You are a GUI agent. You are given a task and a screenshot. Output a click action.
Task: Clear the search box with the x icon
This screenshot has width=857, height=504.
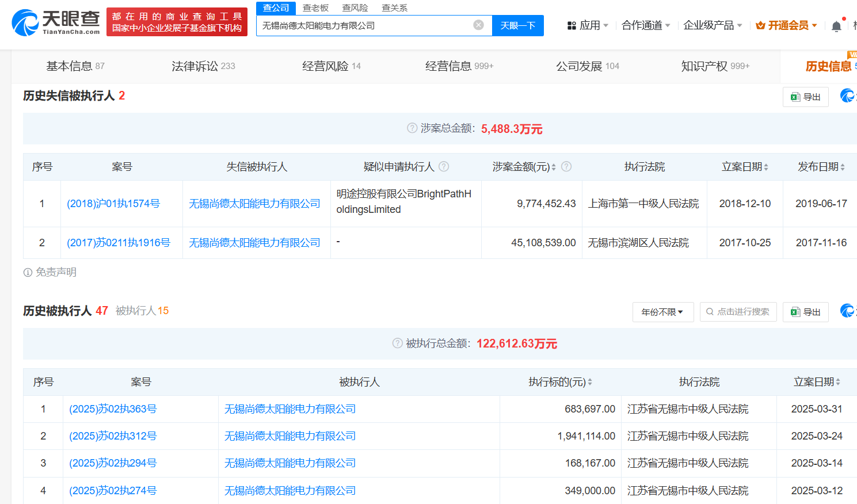pos(478,25)
